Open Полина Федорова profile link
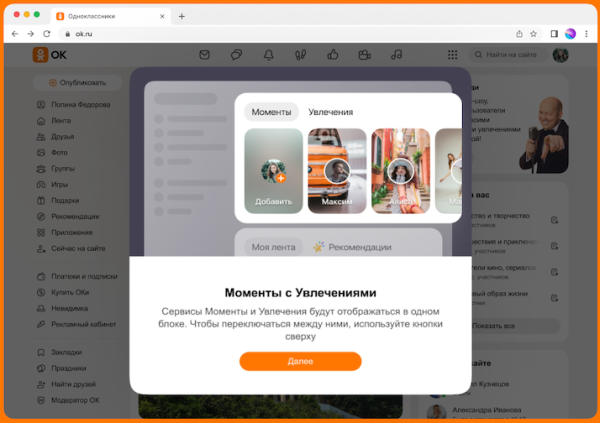This screenshot has height=423, width=600. [73, 105]
